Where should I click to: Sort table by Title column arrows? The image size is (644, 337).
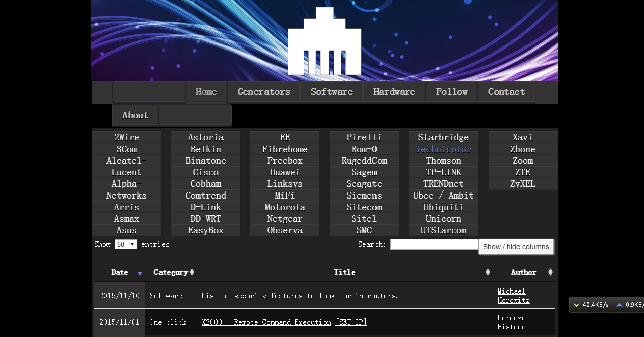[x=488, y=272]
